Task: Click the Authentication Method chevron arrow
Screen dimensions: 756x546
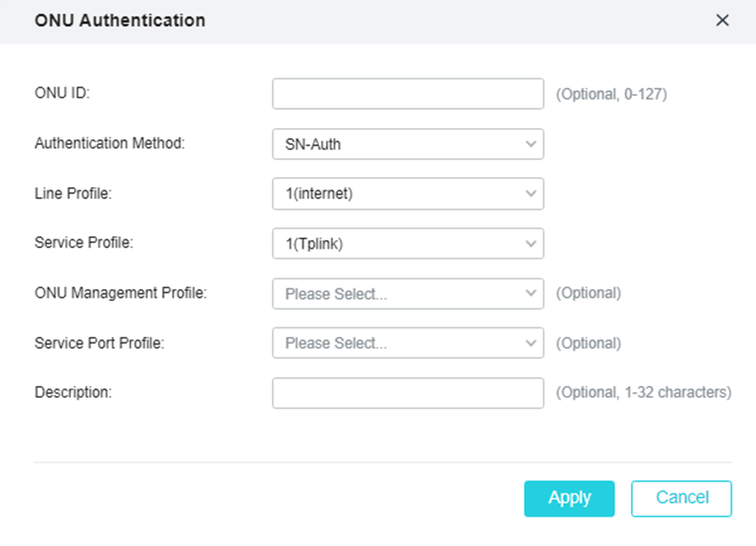Action: coord(530,144)
